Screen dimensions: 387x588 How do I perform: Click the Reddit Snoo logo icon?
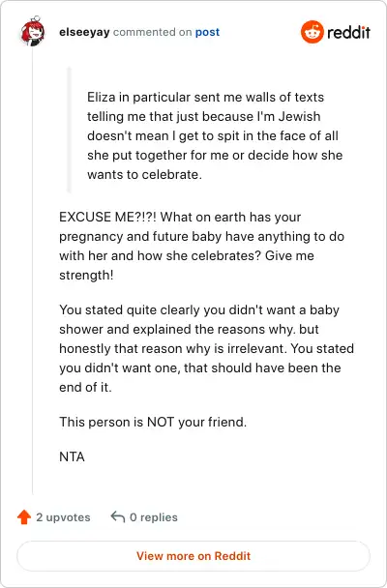pyautogui.click(x=312, y=32)
